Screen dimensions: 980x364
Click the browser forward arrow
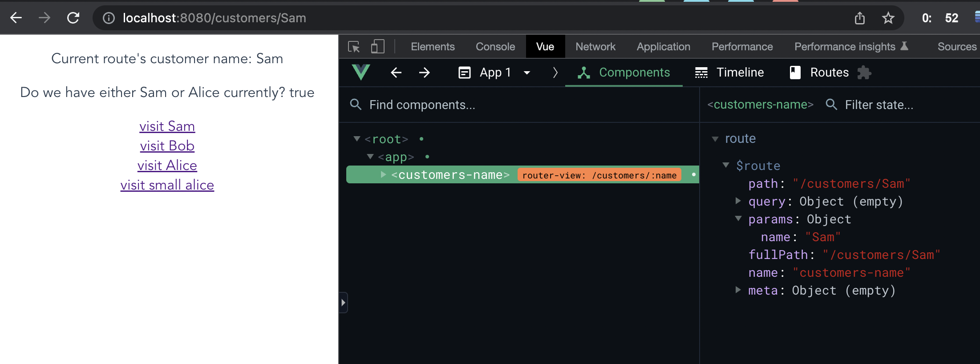tap(45, 18)
